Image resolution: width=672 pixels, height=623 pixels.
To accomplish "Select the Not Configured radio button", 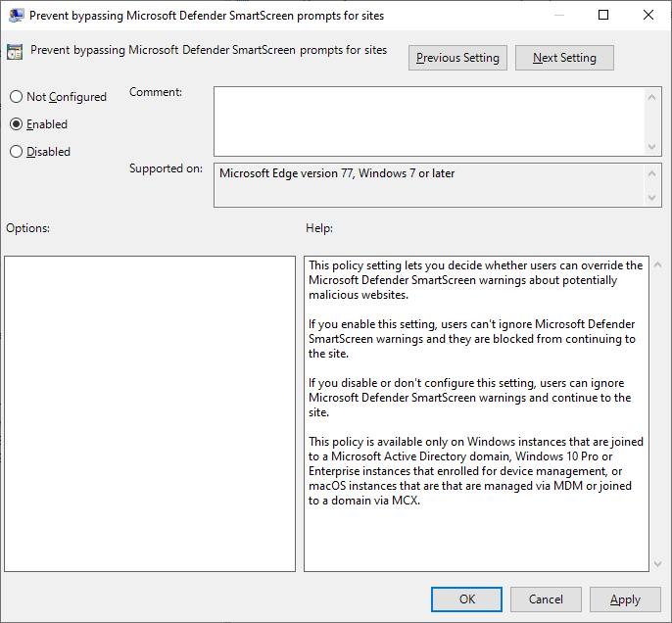I will coord(58,97).
